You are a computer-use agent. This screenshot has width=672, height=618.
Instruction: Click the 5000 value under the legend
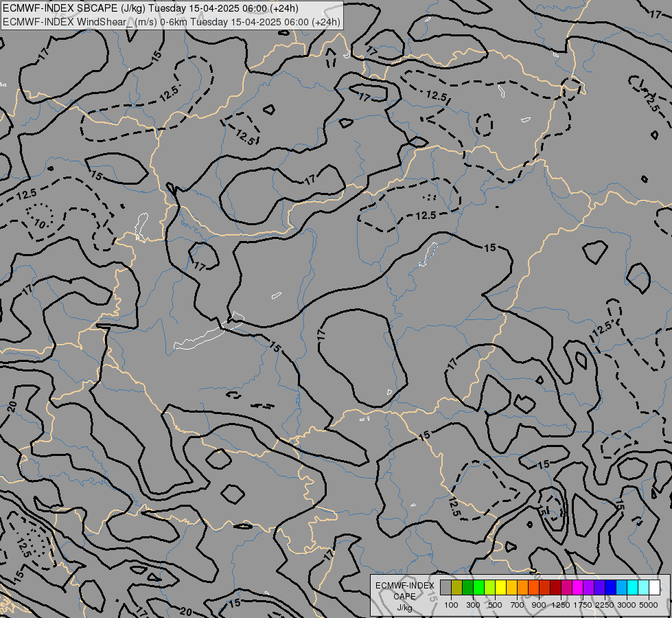tap(649, 605)
